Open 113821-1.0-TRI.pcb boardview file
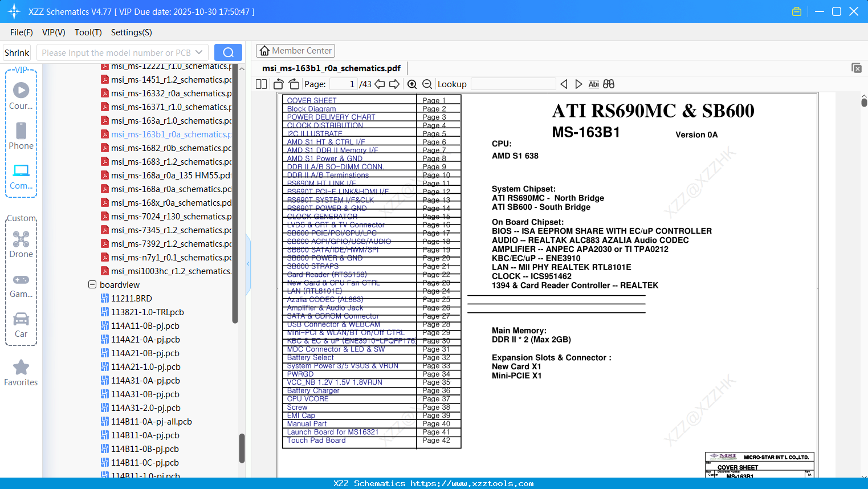 [x=148, y=312]
